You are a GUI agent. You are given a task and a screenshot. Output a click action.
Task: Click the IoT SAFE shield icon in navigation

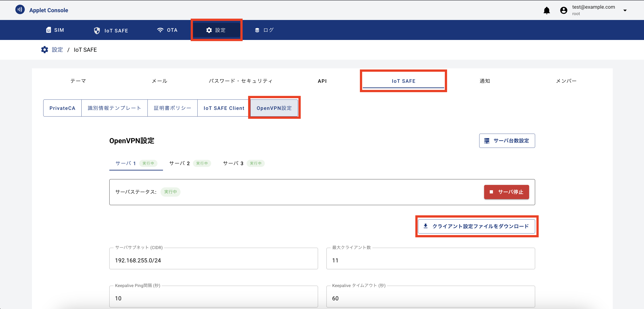(x=97, y=31)
